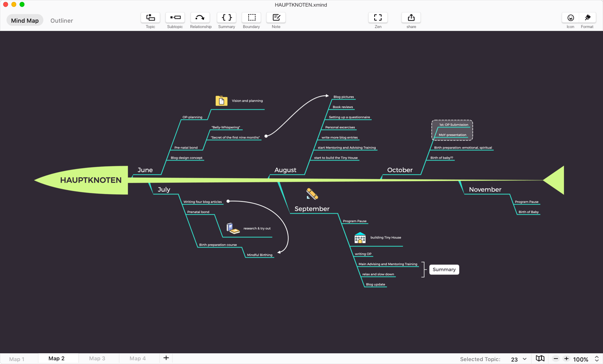Screen dimensions: 603x364
Task: Open the Note editor icon
Action: [x=276, y=18]
